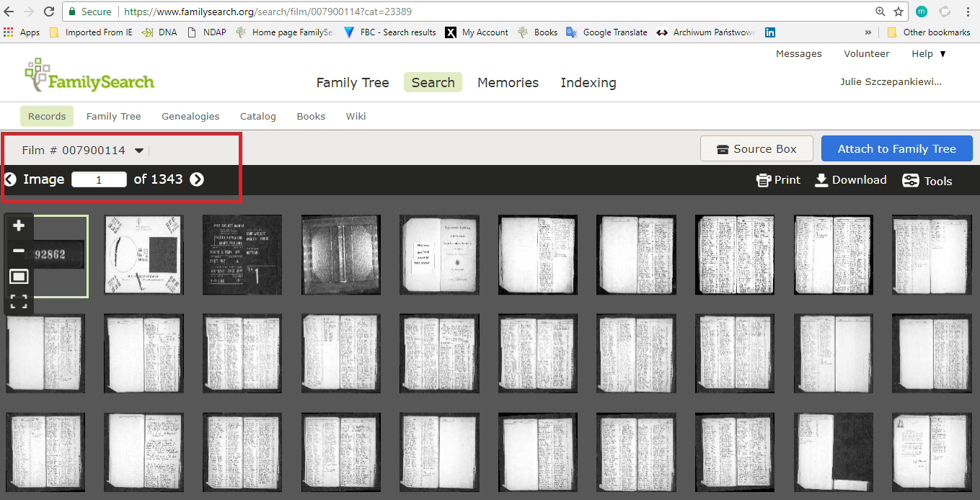
Task: Show more bookmarks with the chevron
Action: 868,32
